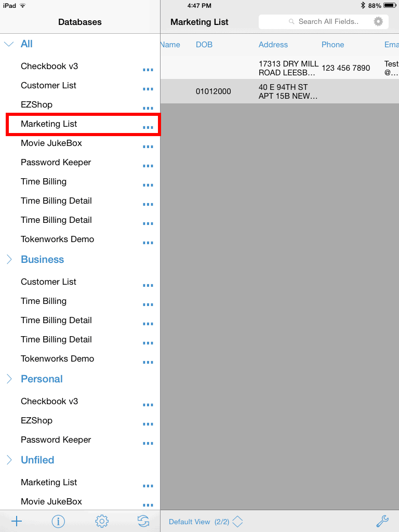Tap the Wi-Fi status icon

click(x=23, y=5)
